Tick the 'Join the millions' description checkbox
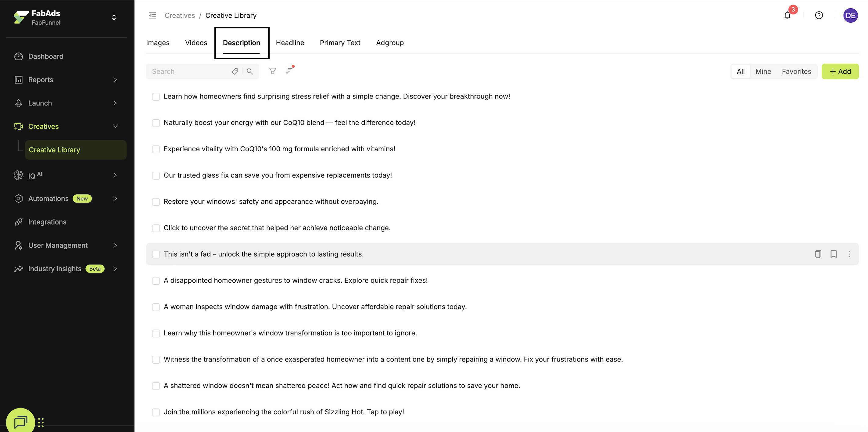The height and width of the screenshot is (432, 868). coord(156,412)
